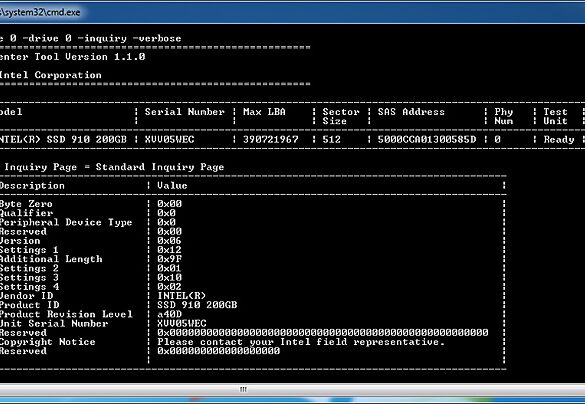Viewport: 585px width, 404px height.
Task: Click serial number cell XVV05WEC in drive row
Action: click(169, 140)
